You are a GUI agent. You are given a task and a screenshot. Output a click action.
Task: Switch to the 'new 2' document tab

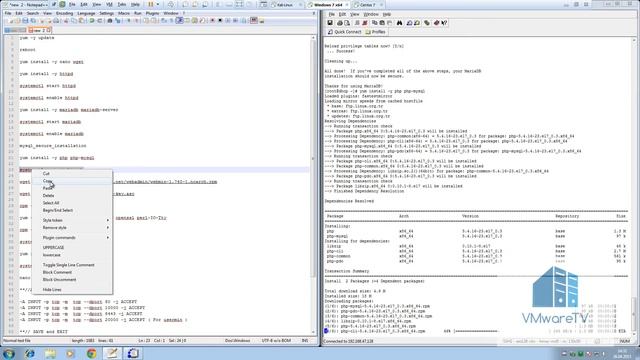[40, 30]
